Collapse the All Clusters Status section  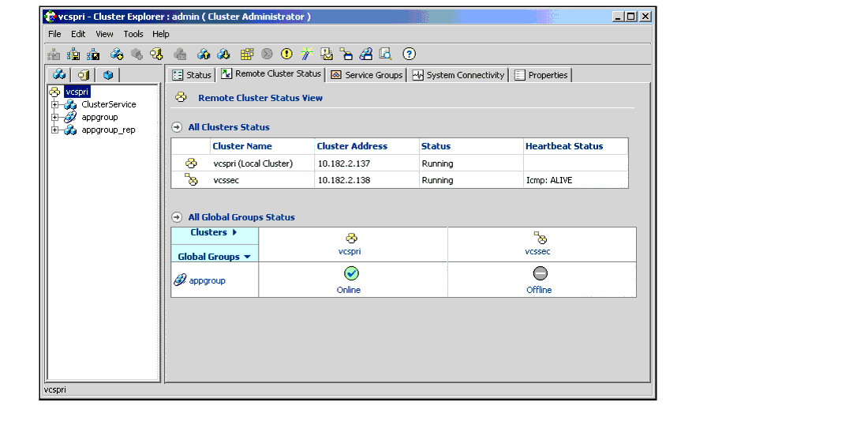point(177,127)
